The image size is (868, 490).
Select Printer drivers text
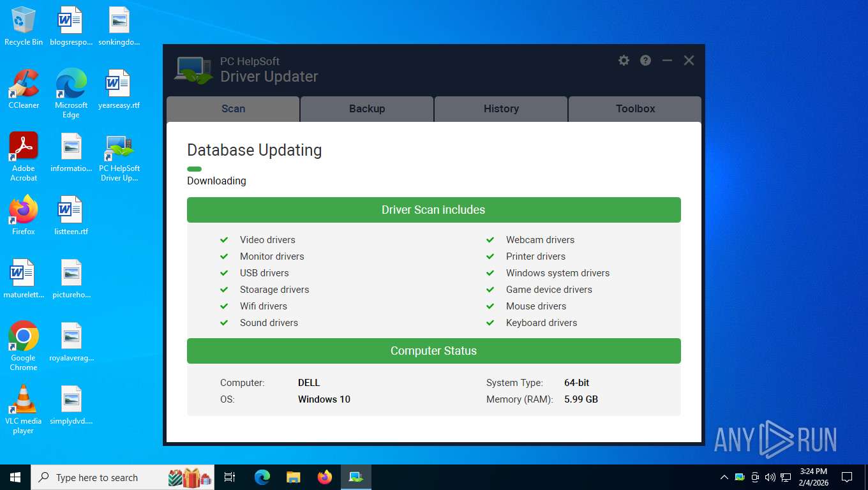pyautogui.click(x=535, y=256)
